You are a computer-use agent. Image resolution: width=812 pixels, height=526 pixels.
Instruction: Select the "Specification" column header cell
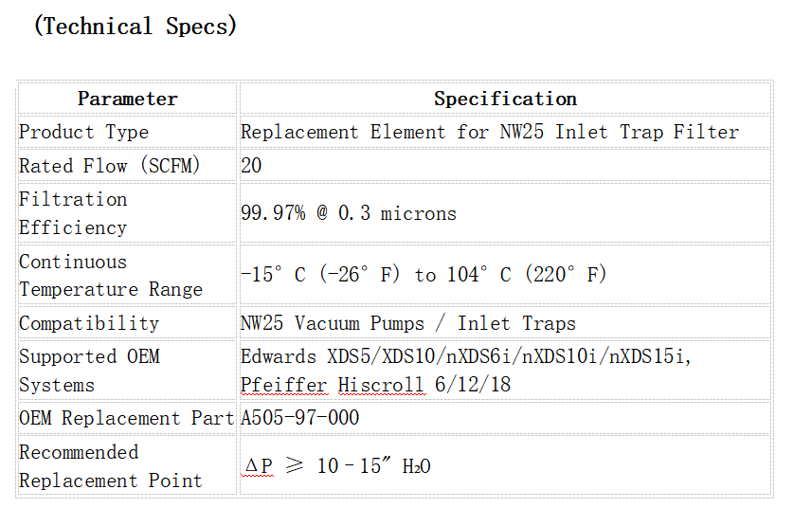tap(505, 99)
